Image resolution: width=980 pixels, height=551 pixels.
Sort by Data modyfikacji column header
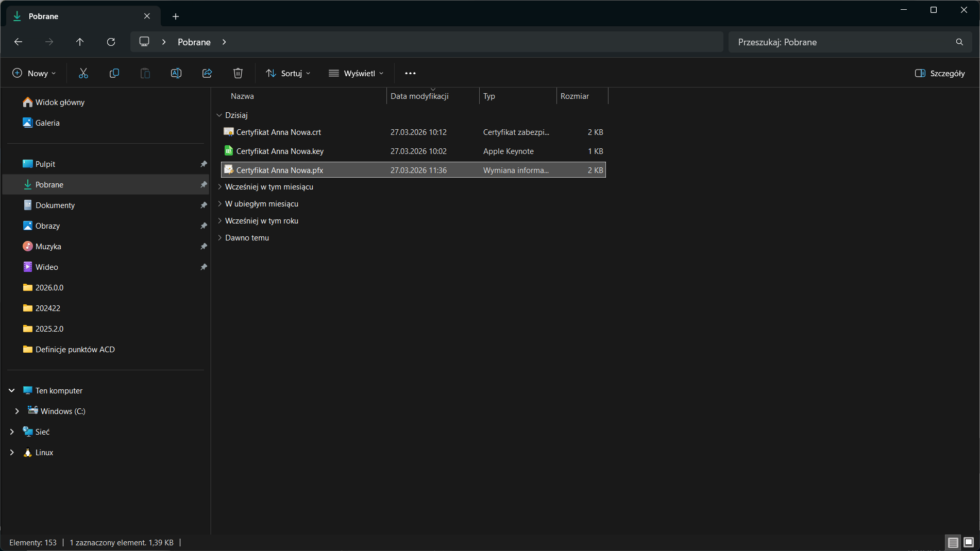(419, 96)
